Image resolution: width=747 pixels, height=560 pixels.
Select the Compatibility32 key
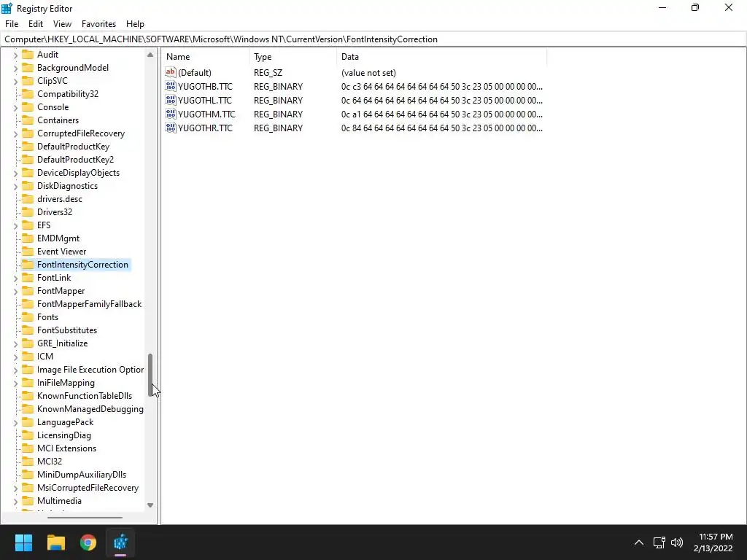[x=68, y=94]
